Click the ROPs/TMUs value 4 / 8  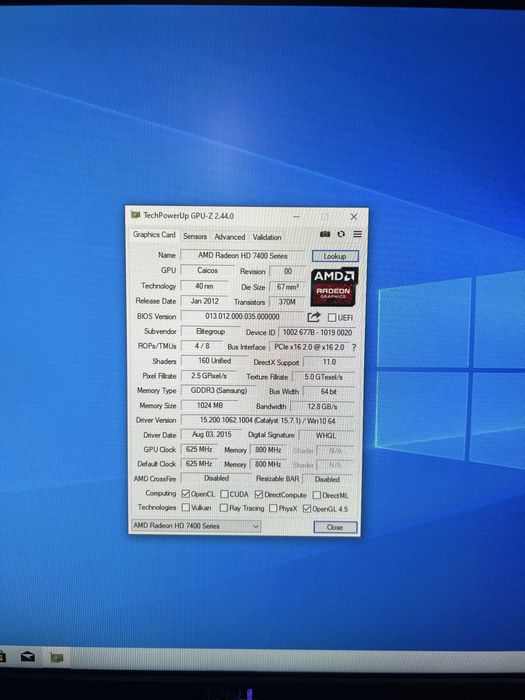(202, 346)
